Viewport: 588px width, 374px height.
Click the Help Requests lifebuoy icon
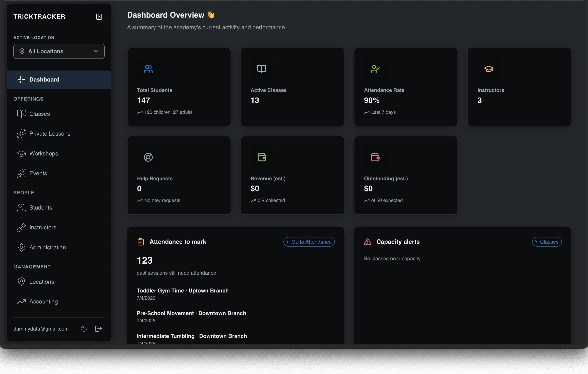pyautogui.click(x=148, y=157)
